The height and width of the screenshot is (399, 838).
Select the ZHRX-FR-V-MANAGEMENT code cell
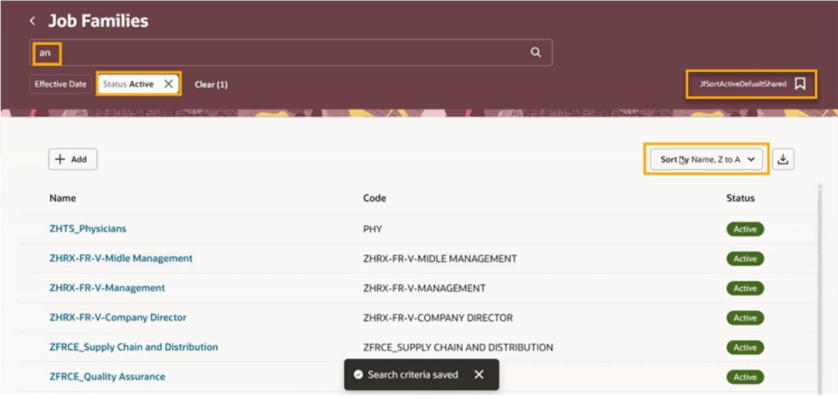point(424,288)
